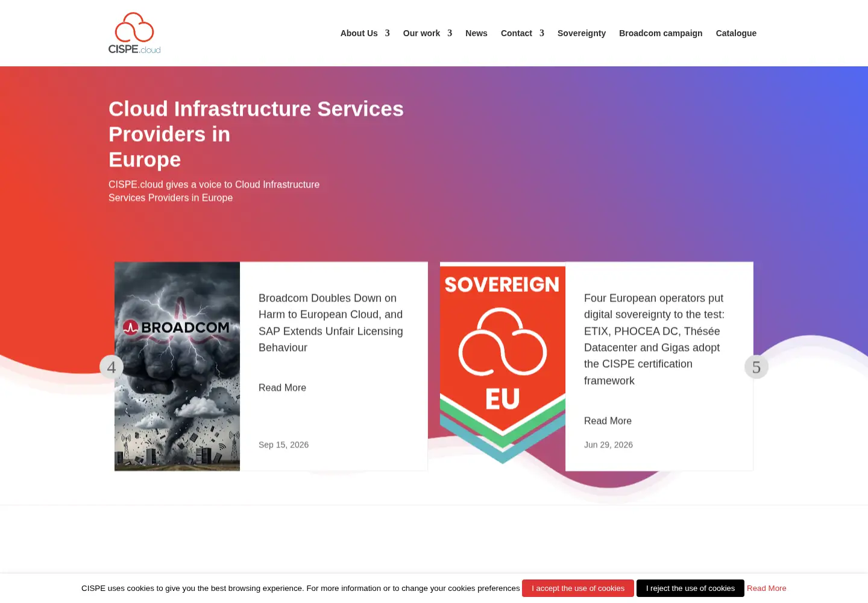Open the News menu item
868x603 pixels.
point(476,33)
